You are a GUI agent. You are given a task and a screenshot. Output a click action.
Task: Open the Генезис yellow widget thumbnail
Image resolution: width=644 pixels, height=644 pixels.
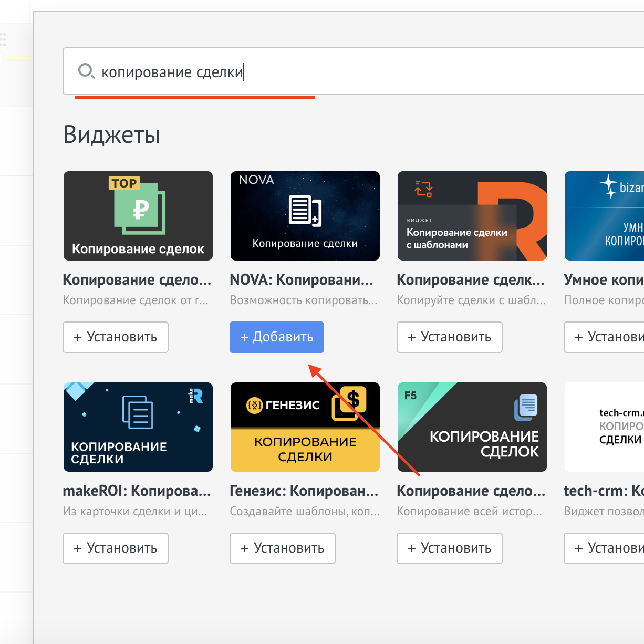click(x=305, y=427)
